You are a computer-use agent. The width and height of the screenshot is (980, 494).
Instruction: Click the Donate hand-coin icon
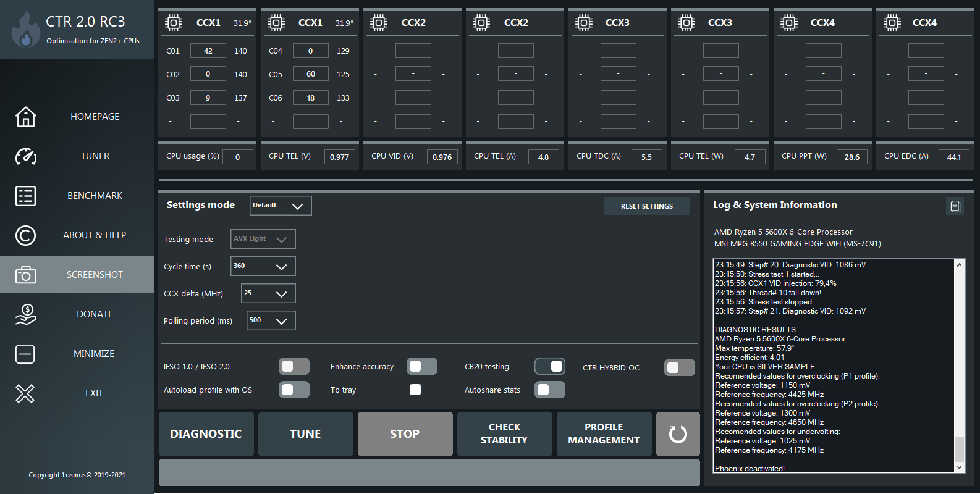25,314
